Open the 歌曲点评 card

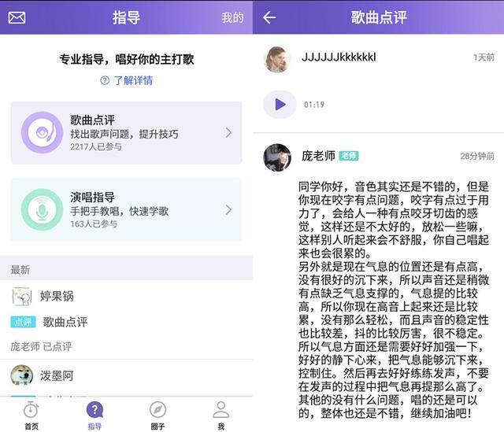[126, 133]
